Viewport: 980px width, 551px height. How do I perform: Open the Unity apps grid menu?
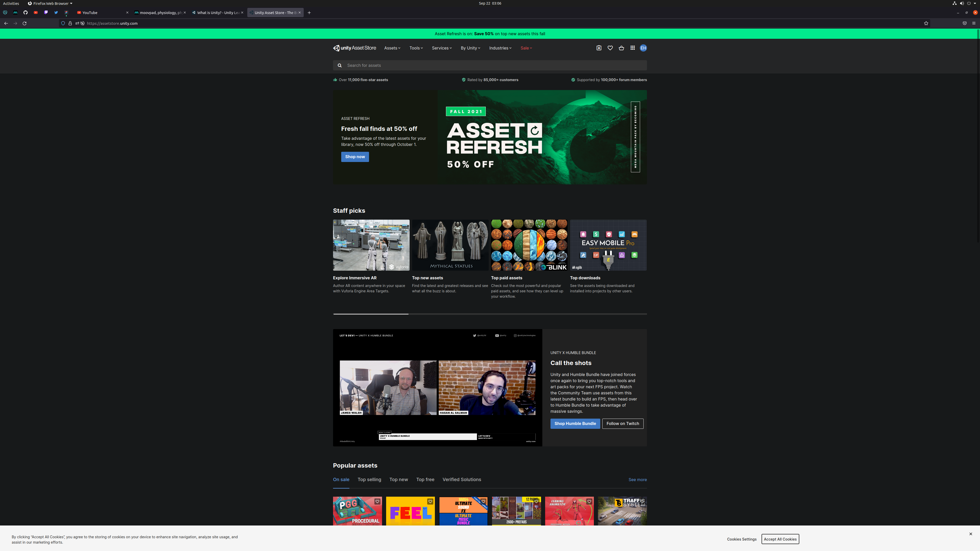(632, 48)
